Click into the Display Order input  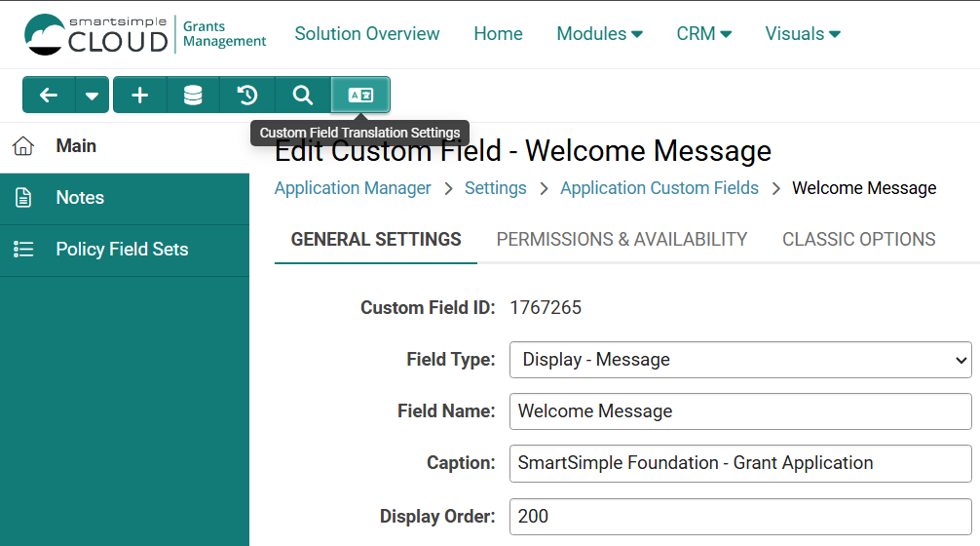740,517
